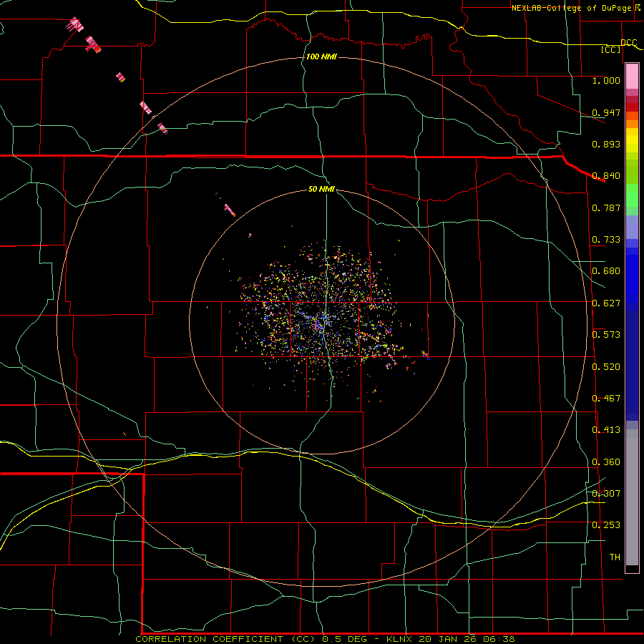The image size is (644, 644).
Task: Click the pink echo streak just outside the 50 NMI ring
Action: click(x=230, y=210)
